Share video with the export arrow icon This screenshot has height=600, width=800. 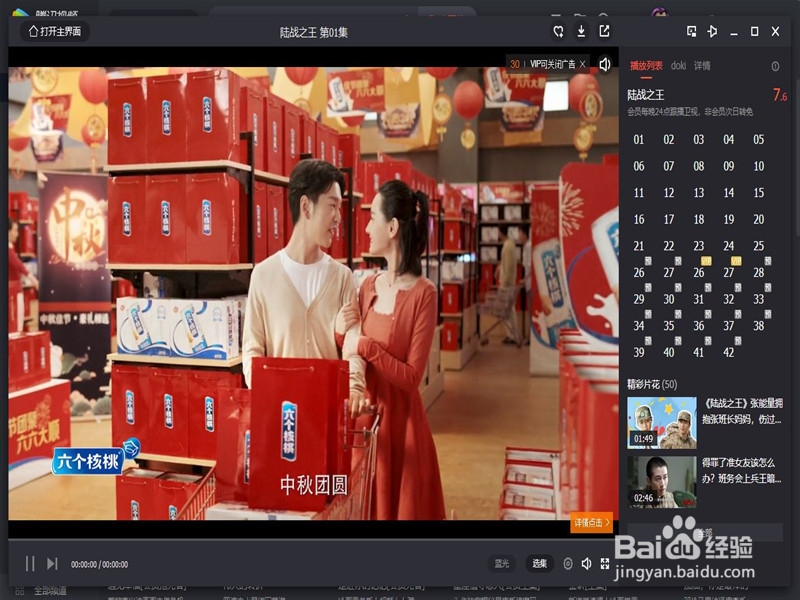(x=605, y=32)
